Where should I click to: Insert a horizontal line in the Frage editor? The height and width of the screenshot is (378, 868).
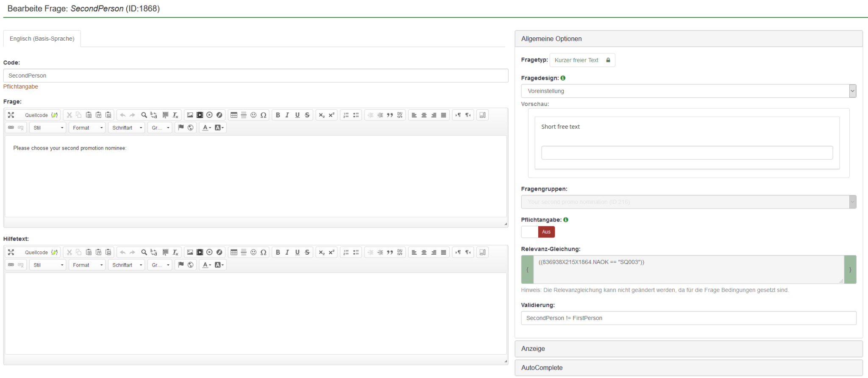coord(244,115)
